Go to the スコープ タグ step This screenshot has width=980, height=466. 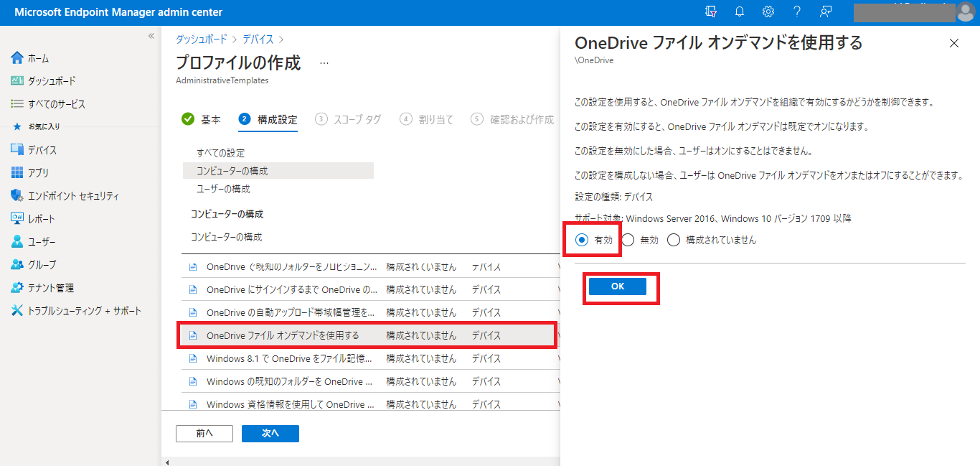click(348, 120)
